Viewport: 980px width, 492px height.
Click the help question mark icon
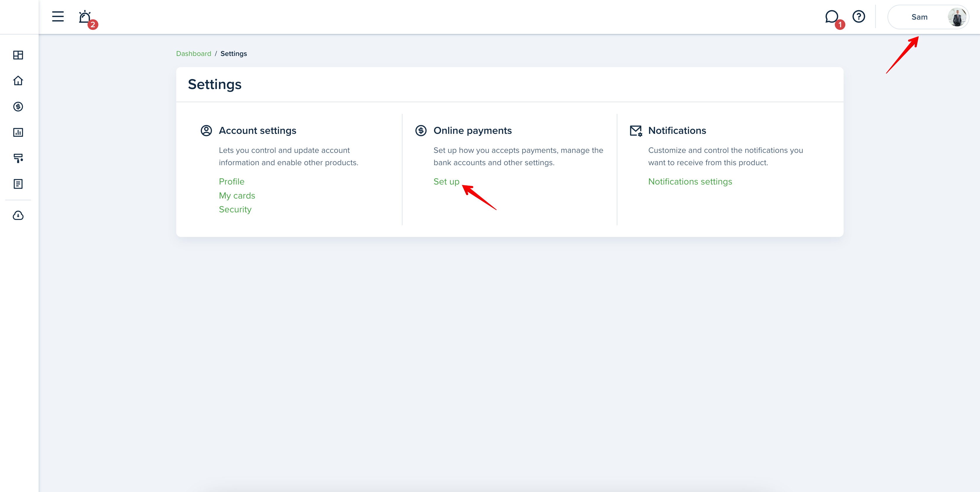tap(859, 17)
